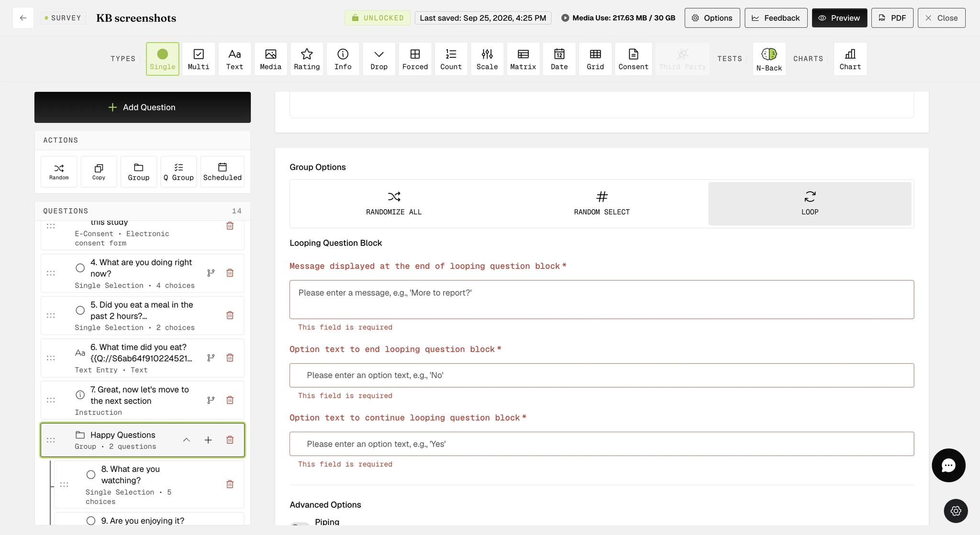Delete question 8 with trash icon
Screen dimensions: 980x535
coord(230,484)
